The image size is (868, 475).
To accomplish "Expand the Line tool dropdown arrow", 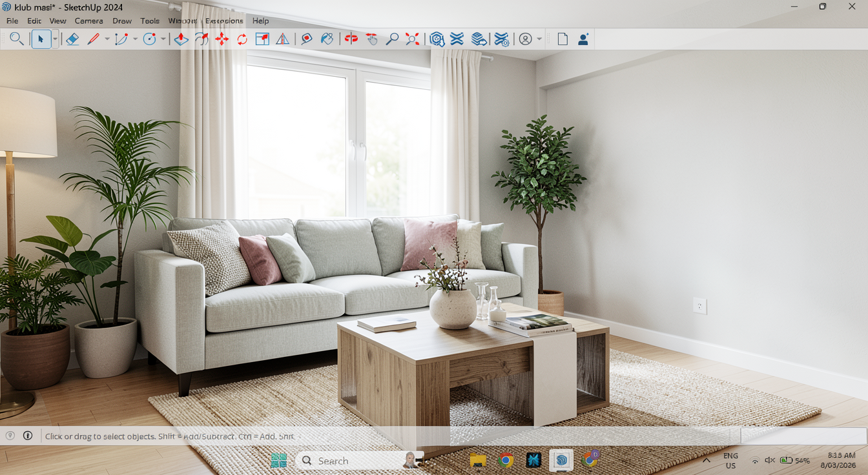I will tap(107, 39).
